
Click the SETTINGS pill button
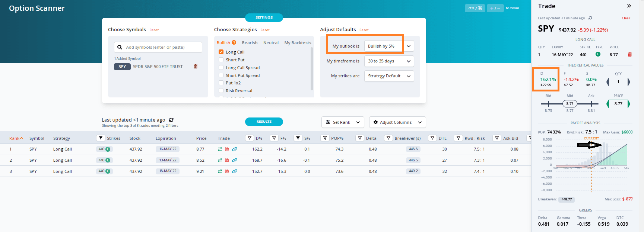[264, 17]
